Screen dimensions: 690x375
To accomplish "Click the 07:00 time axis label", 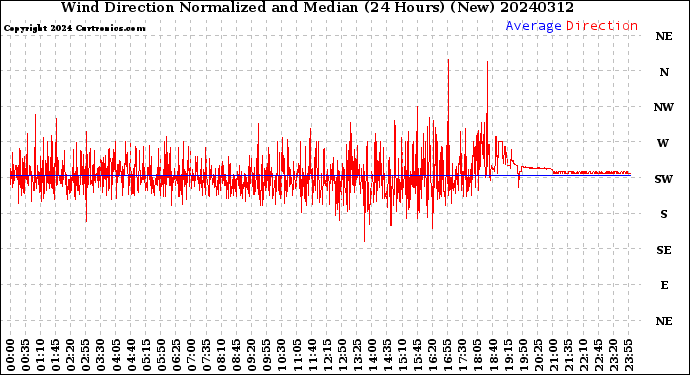I will tap(191, 355).
